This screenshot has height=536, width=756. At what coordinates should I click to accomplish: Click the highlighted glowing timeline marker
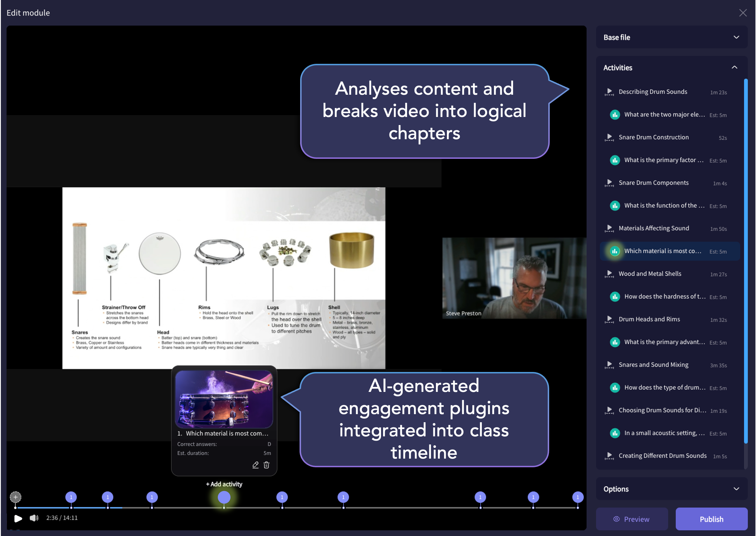(x=224, y=497)
